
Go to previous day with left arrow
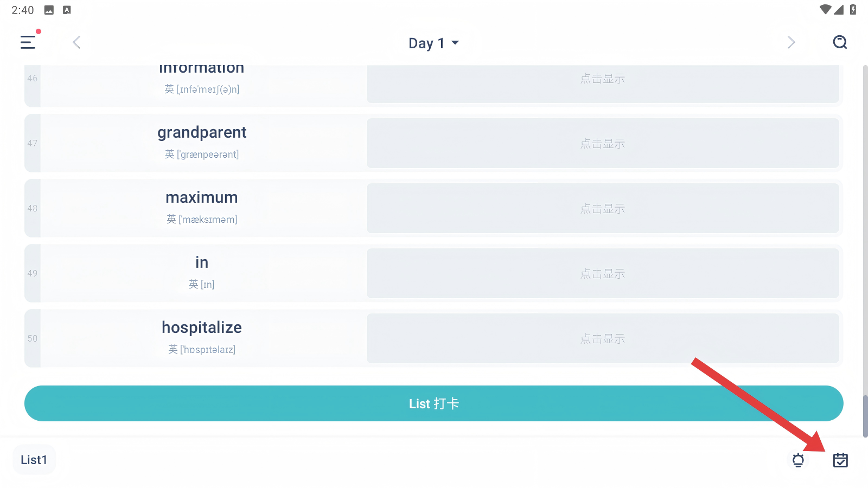pos(76,42)
